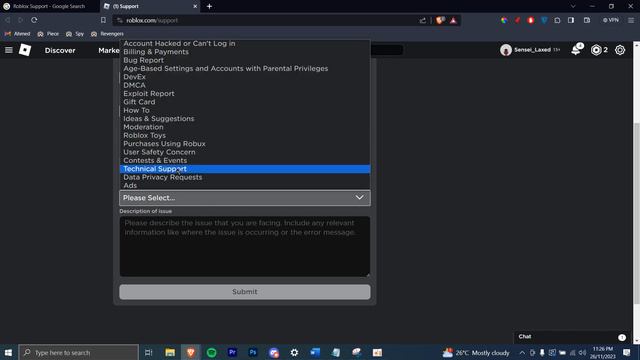Select Bug Report option
Viewport: 640px width, 360px height.
tap(245, 60)
